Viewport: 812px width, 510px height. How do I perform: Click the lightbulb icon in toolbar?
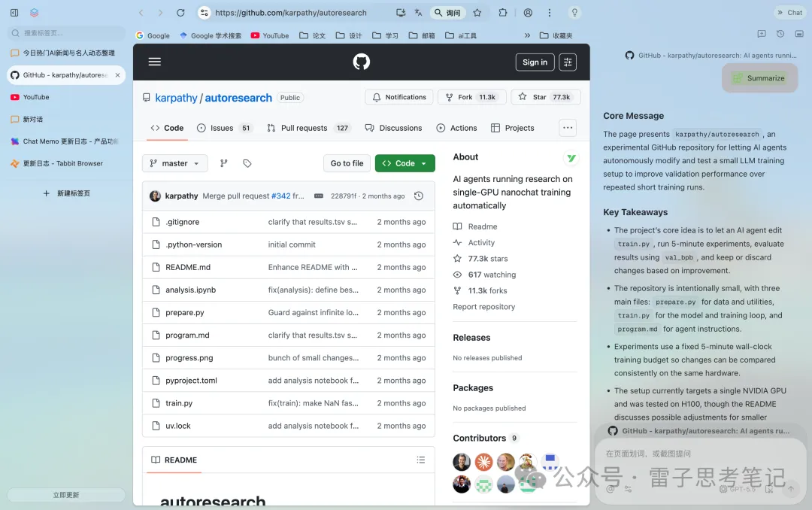pos(574,13)
